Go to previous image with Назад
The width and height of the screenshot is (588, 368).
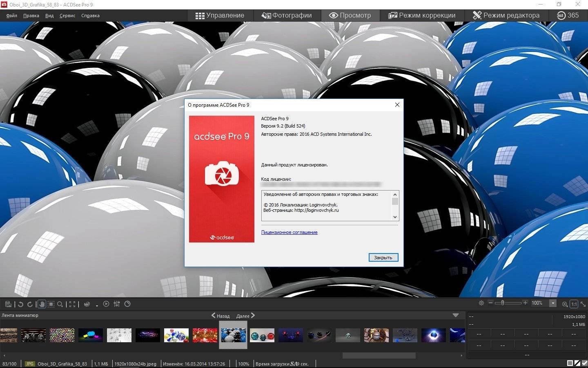point(220,316)
